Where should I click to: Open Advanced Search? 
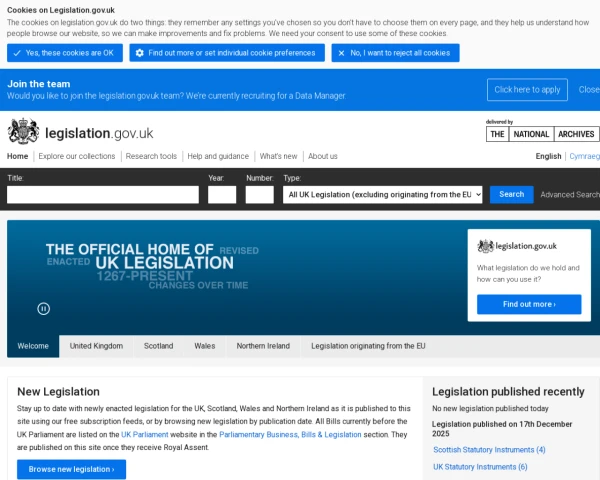[570, 194]
